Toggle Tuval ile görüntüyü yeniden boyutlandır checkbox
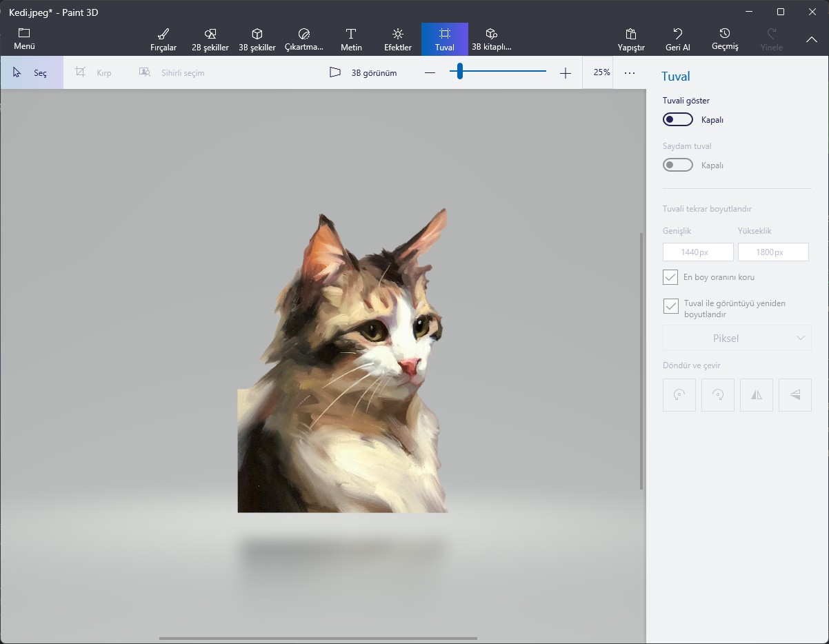829x644 pixels. pyautogui.click(x=670, y=305)
